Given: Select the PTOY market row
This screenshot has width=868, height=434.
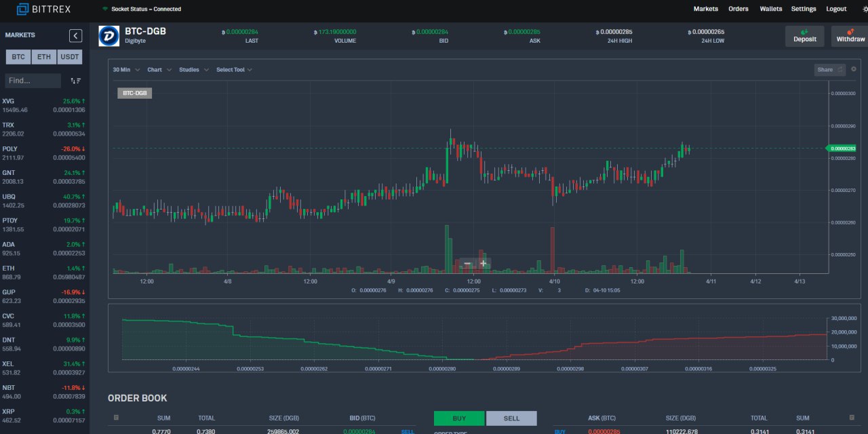Looking at the screenshot, I should [x=44, y=224].
